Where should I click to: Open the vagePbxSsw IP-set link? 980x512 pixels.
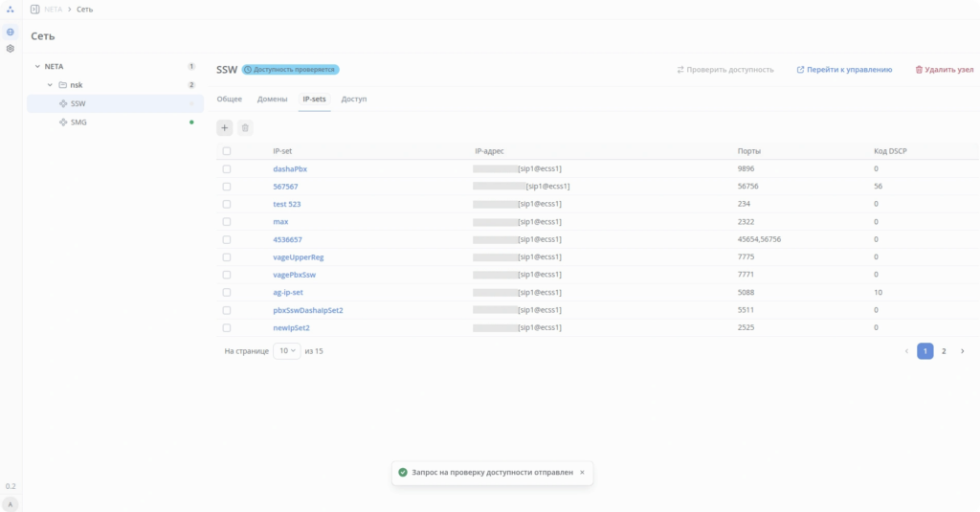pyautogui.click(x=295, y=275)
